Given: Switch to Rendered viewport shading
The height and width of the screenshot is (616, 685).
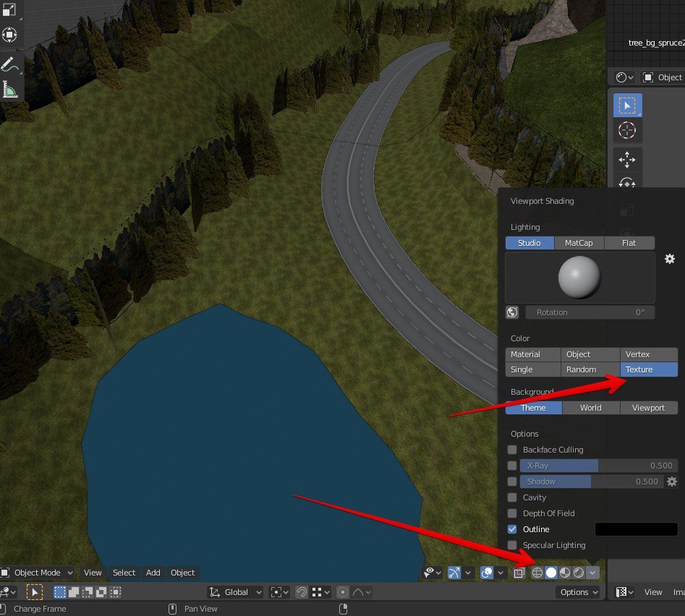Looking at the screenshot, I should point(579,573).
